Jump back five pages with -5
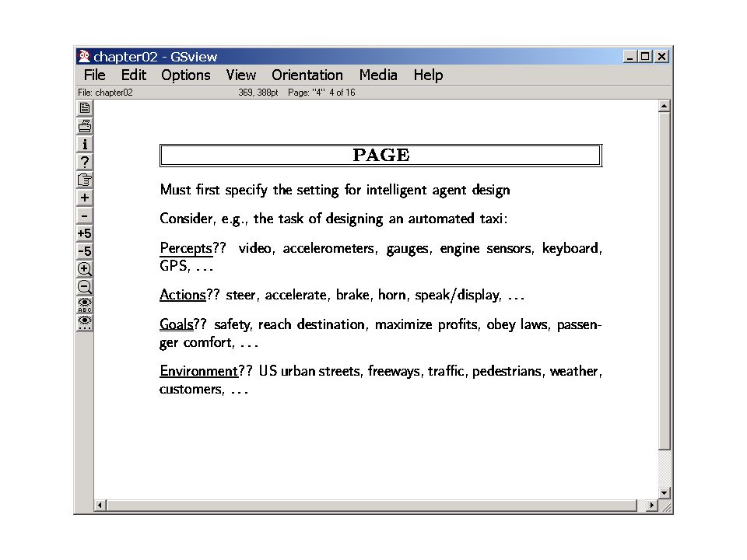 click(x=84, y=251)
